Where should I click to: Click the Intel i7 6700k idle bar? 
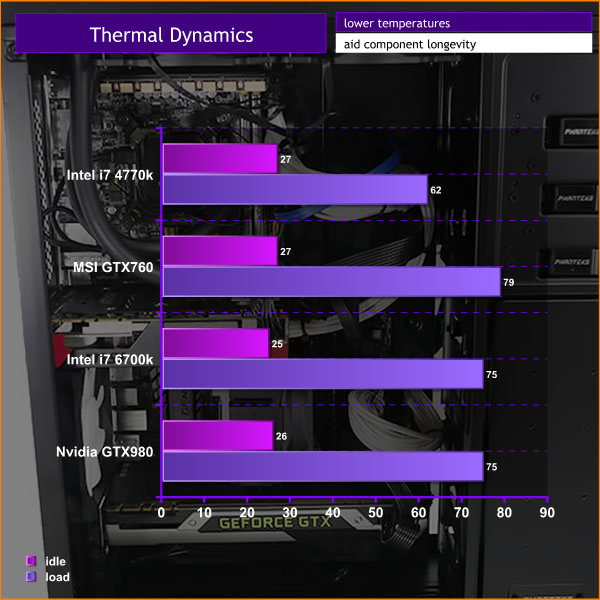click(216, 343)
